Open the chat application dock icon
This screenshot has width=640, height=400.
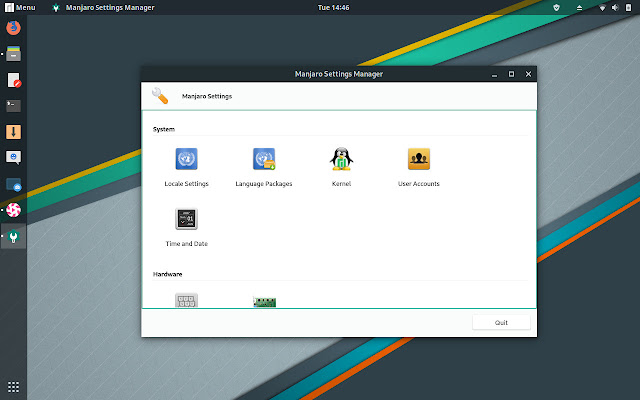(13, 158)
